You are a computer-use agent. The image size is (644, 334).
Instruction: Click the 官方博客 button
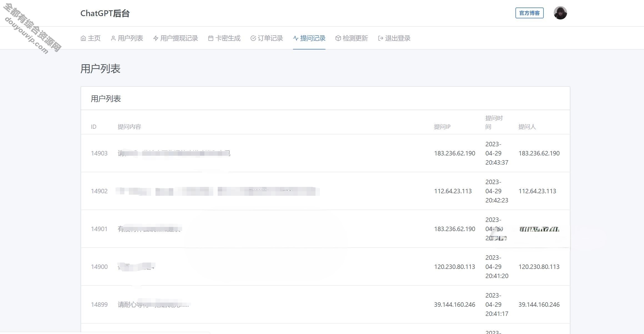click(x=529, y=13)
